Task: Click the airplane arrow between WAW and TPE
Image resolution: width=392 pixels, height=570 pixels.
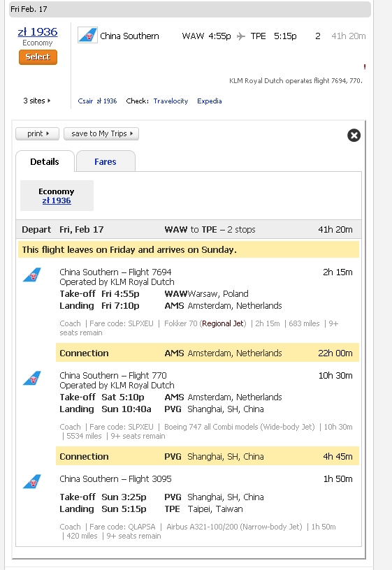Action: [x=241, y=36]
